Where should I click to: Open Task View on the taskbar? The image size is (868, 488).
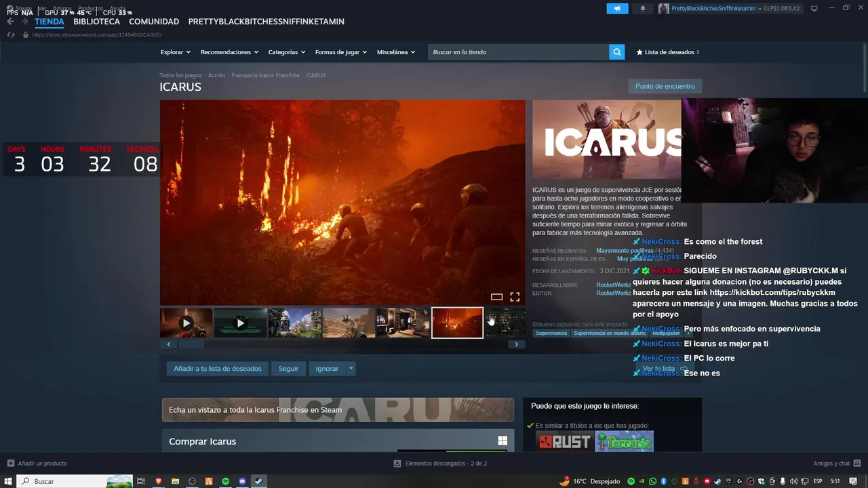pos(141,481)
